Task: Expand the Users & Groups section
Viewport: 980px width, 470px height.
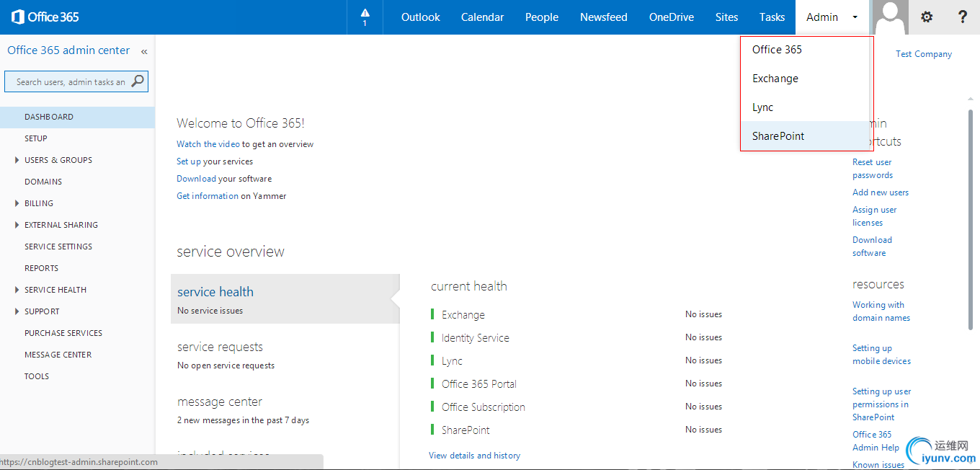Action: click(x=17, y=160)
